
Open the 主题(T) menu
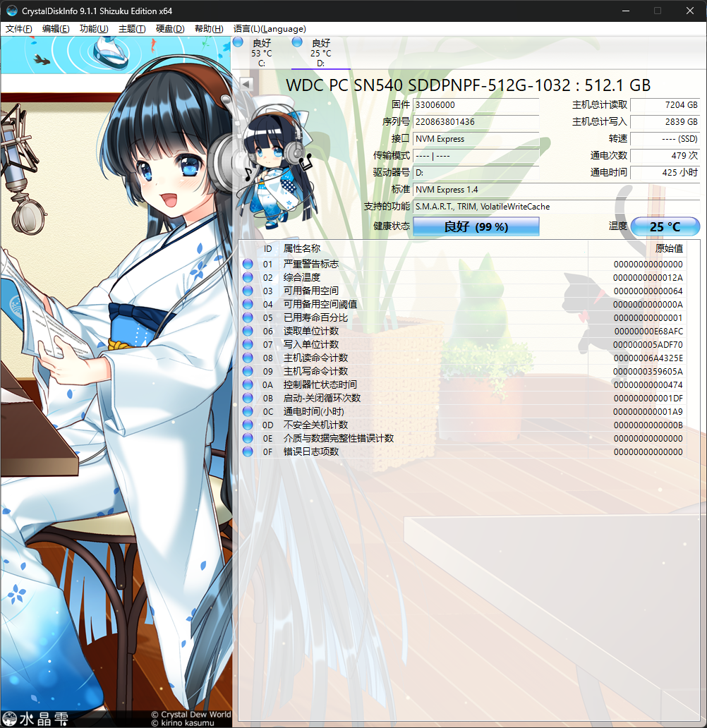132,29
